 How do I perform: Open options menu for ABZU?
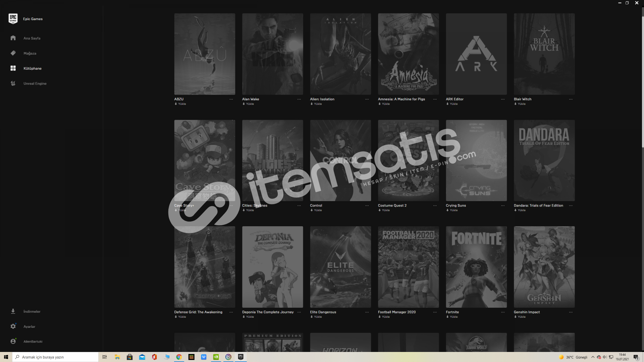231,99
